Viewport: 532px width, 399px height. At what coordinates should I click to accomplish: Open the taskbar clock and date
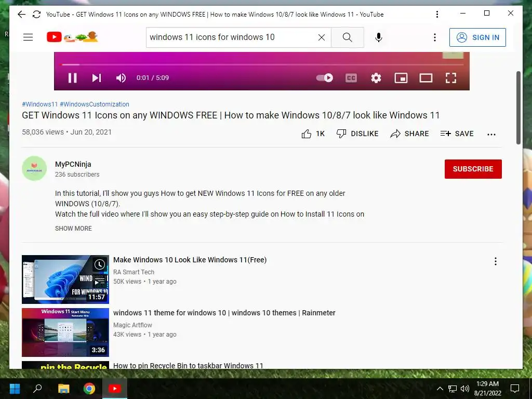tap(487, 389)
